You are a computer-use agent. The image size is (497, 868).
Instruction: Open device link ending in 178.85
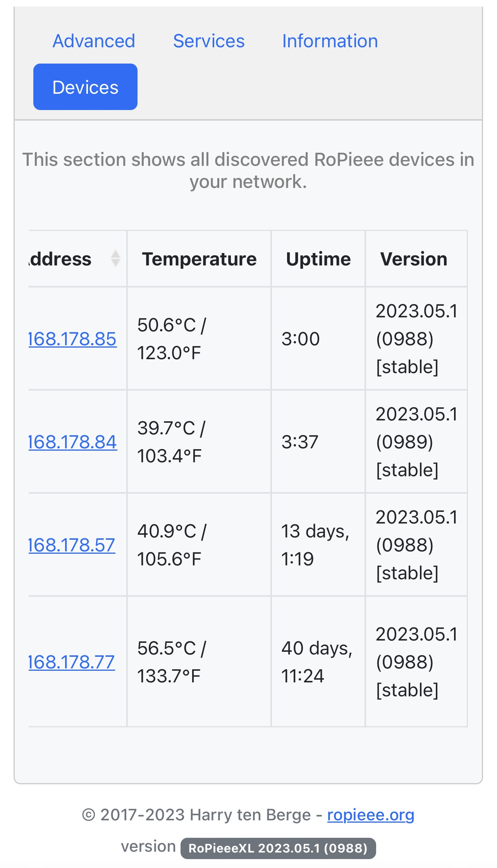point(72,339)
